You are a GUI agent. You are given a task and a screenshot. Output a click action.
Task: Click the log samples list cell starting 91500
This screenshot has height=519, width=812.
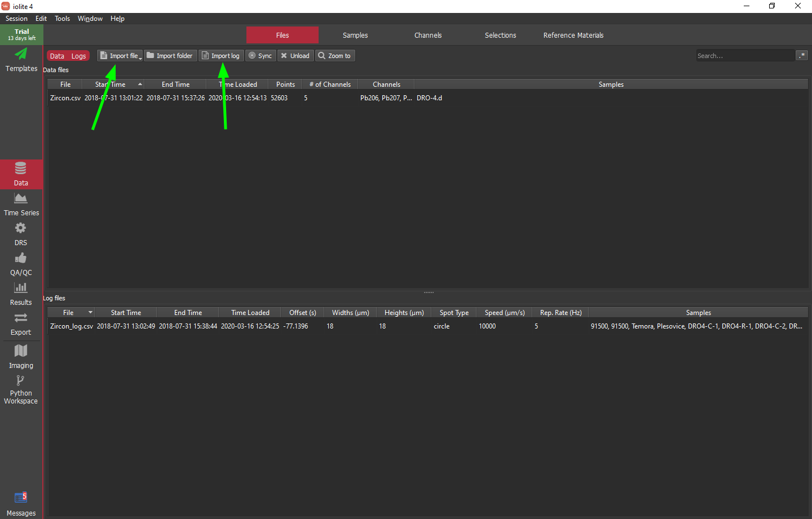click(x=696, y=326)
